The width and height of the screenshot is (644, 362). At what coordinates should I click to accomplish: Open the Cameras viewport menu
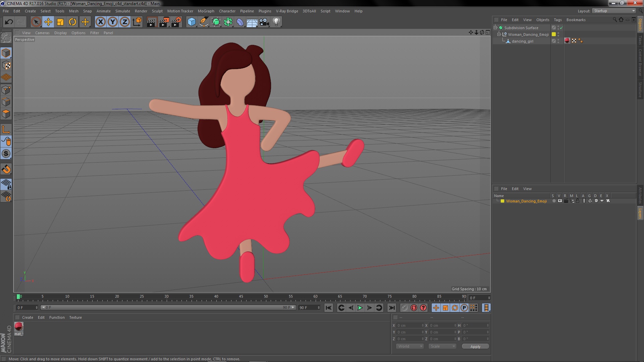tap(42, 33)
